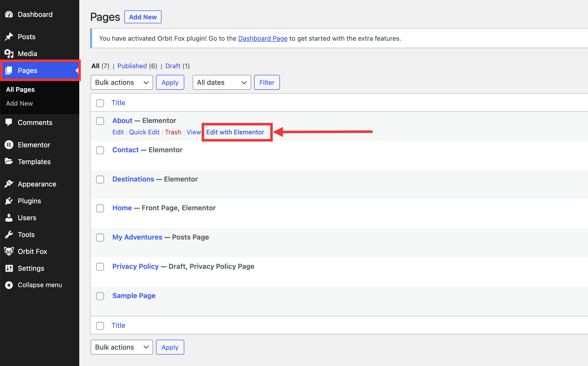
Task: Open the Add New submenu item
Action: pos(19,103)
